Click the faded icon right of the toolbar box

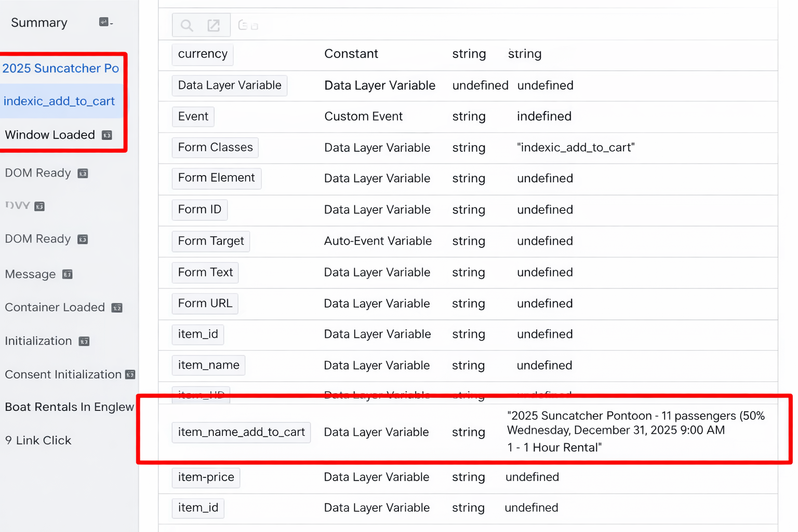(x=248, y=25)
